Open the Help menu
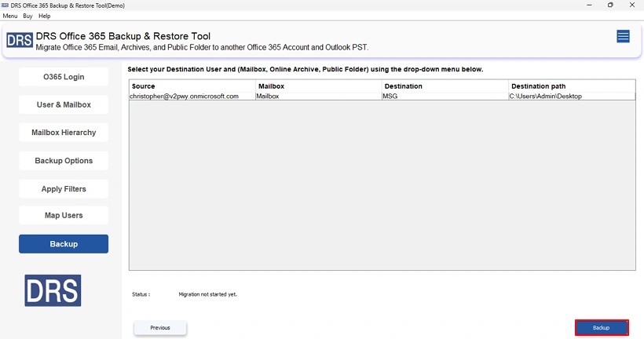Viewport: 644px width, 339px height. tap(44, 16)
